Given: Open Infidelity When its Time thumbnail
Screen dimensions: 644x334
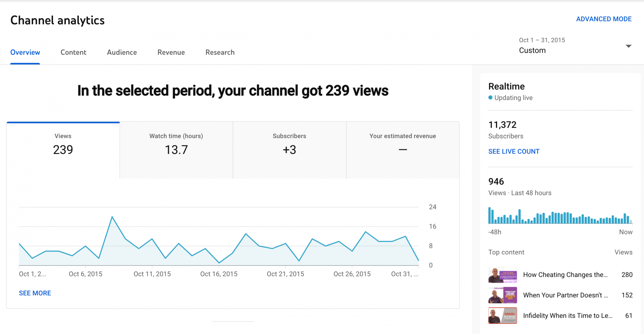Looking at the screenshot, I should (x=502, y=316).
